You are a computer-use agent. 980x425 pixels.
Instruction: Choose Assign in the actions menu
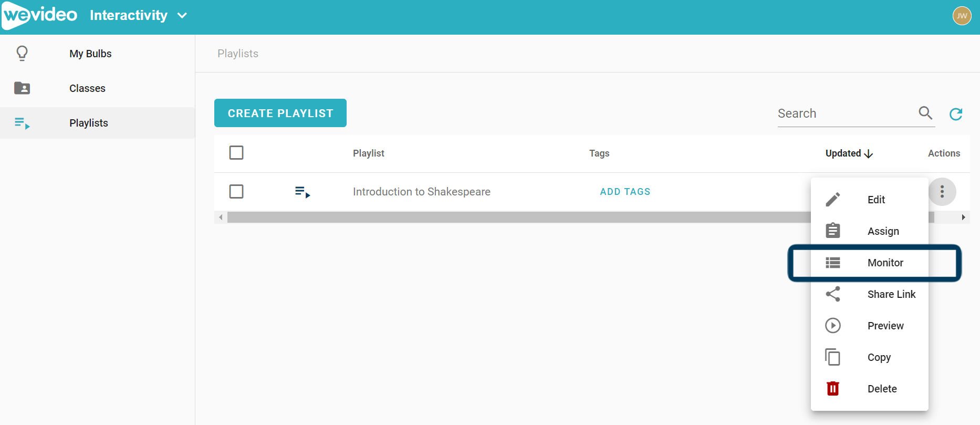pos(883,231)
